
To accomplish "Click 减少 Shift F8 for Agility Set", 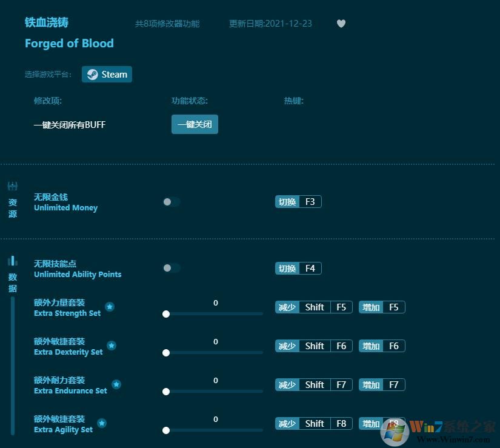I will (314, 423).
